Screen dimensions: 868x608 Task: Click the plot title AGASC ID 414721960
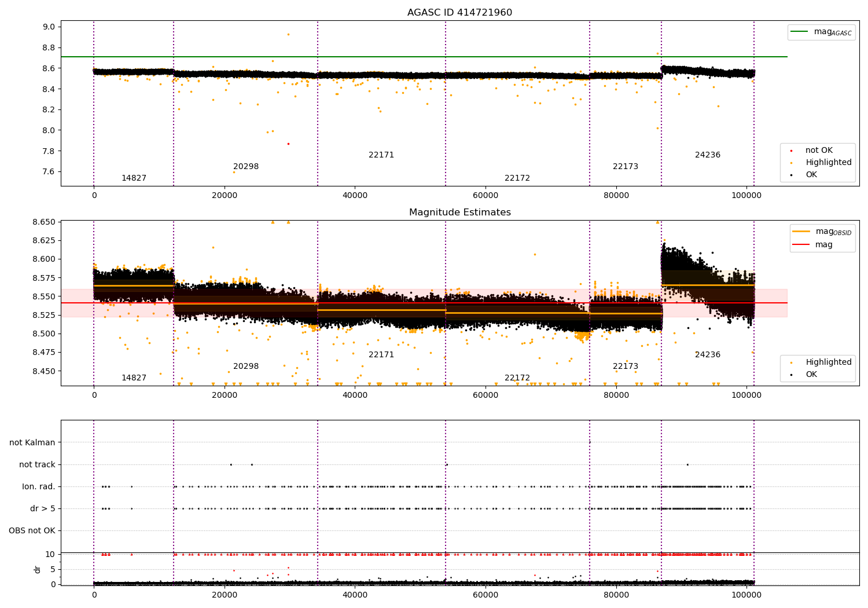pos(459,13)
